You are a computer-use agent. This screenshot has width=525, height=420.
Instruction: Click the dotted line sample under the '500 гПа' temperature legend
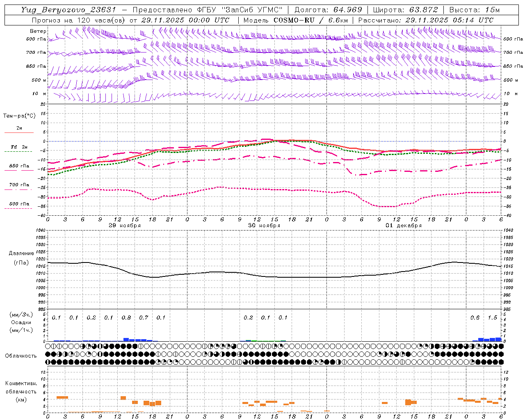pos(18,208)
